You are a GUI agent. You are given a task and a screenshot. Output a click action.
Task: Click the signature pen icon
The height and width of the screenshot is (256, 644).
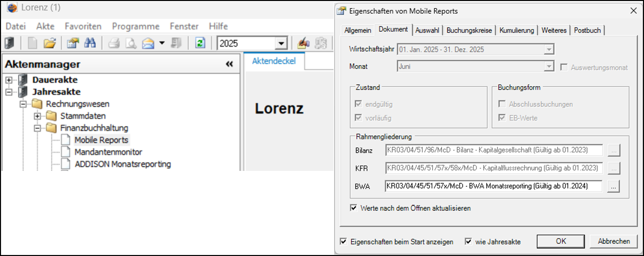pos(303,43)
